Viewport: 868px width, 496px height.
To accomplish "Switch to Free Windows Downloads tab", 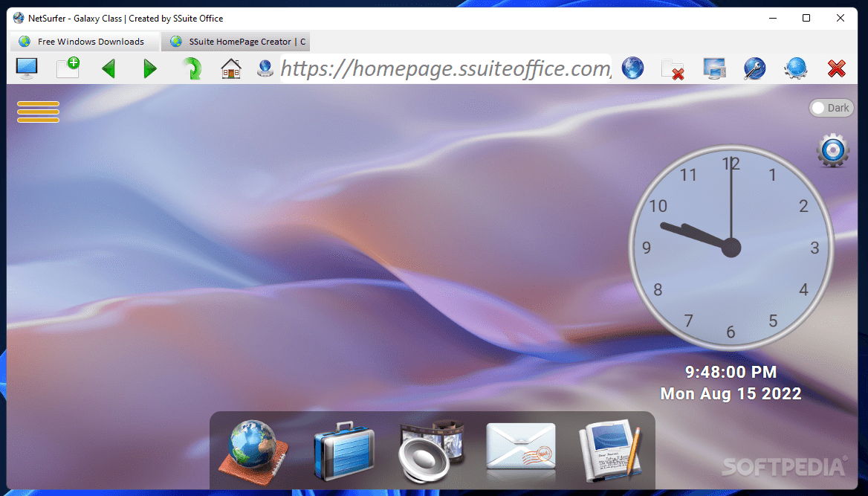I will tap(84, 42).
